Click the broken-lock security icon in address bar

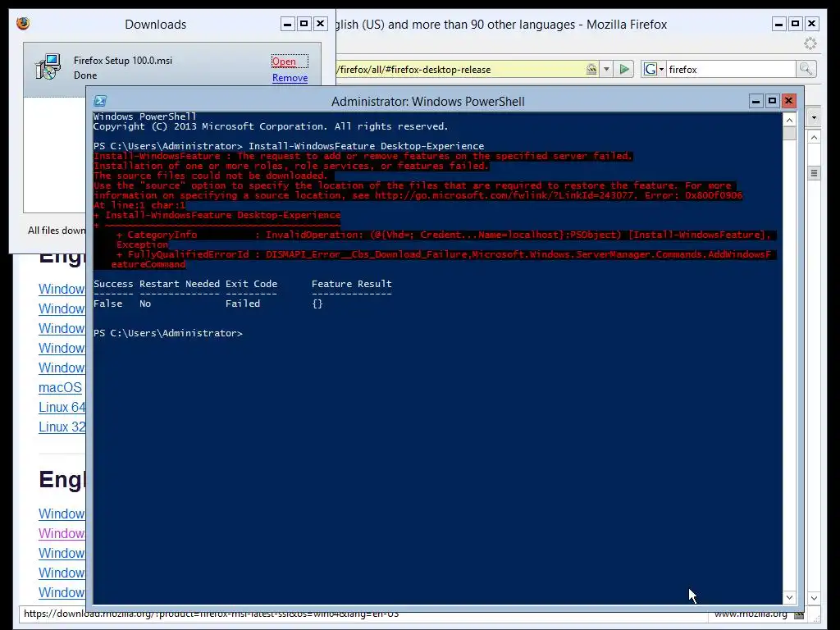(591, 69)
